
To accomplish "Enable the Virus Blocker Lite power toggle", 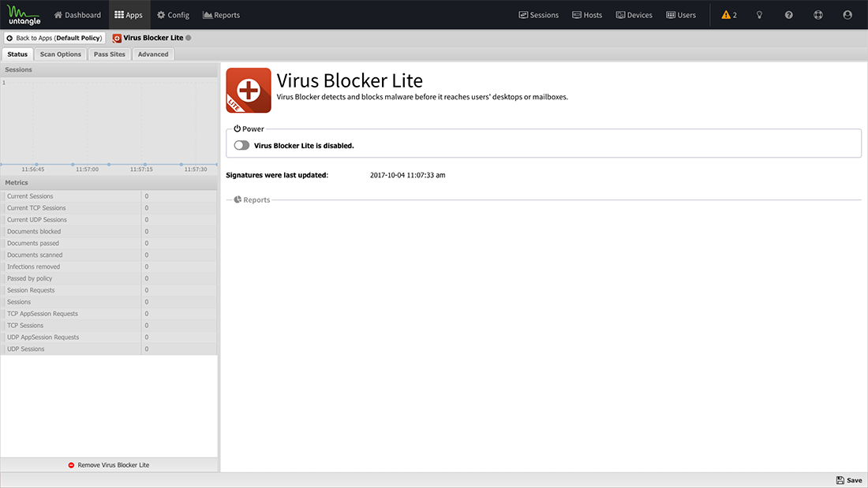I will point(241,146).
